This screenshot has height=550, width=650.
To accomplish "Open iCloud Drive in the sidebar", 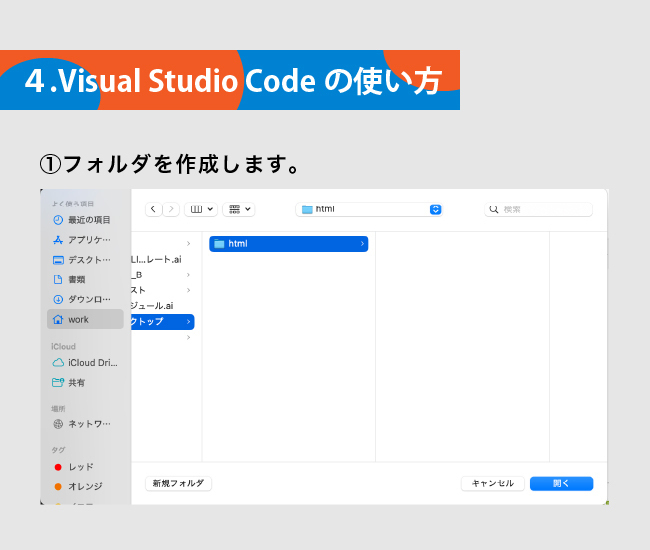I will click(x=85, y=363).
